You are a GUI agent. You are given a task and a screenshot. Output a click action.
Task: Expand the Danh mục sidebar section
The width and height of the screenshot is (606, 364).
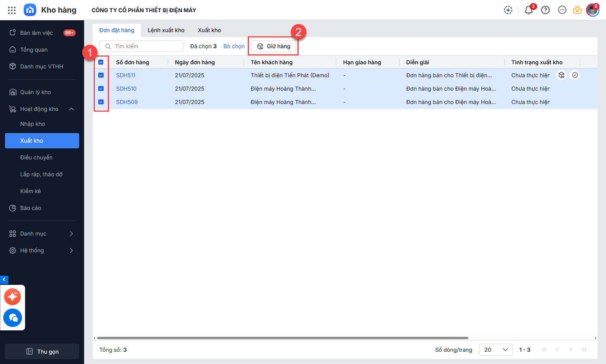pos(71,234)
